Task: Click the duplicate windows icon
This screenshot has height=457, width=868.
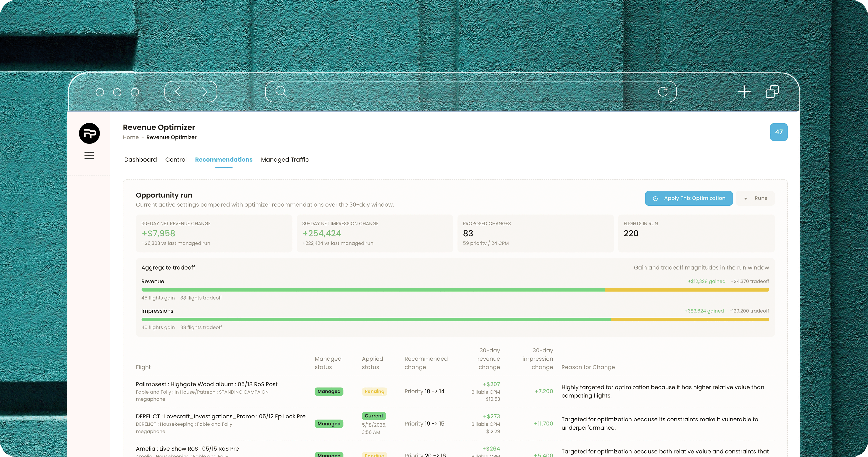Action: point(772,91)
